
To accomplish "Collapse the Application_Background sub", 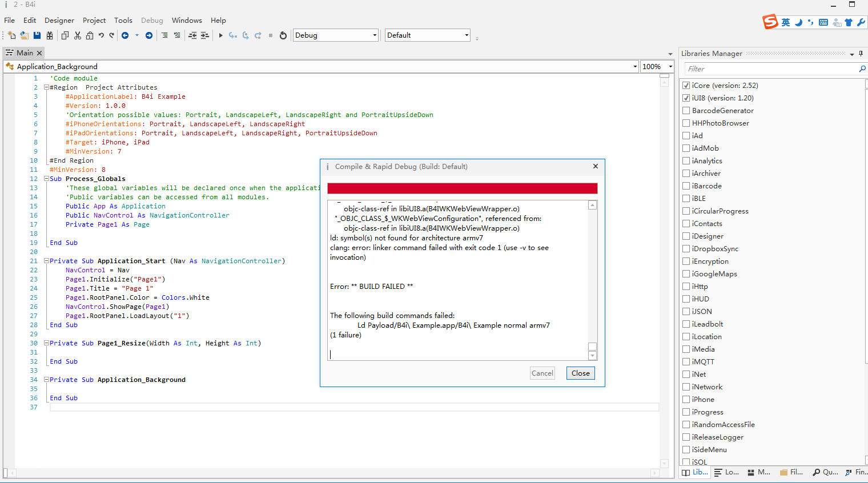I will [x=46, y=380].
